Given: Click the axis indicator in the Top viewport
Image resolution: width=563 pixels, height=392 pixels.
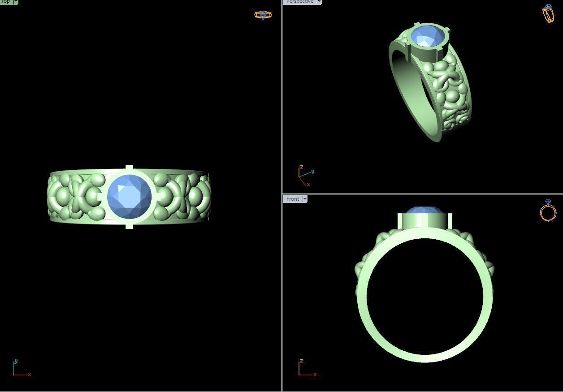Looking at the screenshot, I should [x=22, y=368].
